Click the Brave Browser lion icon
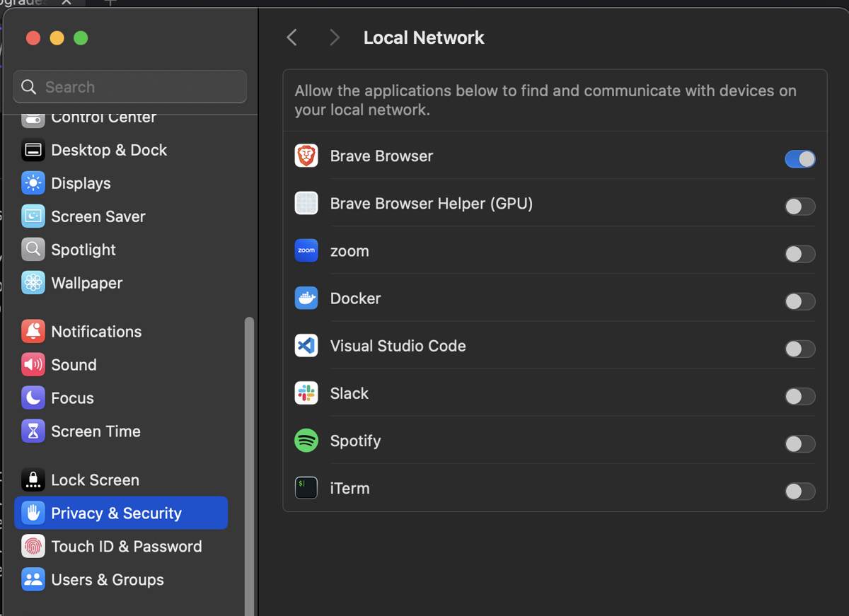Viewport: 849px width, 616px height. [306, 156]
